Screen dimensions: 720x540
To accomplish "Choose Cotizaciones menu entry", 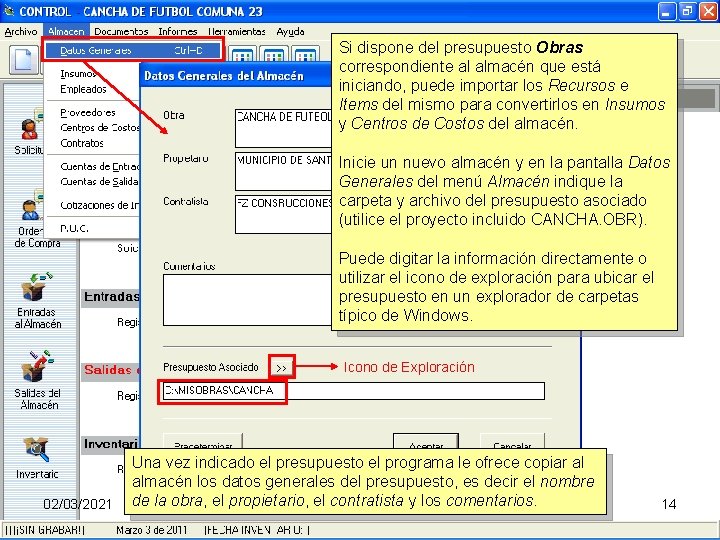I will pos(99,205).
